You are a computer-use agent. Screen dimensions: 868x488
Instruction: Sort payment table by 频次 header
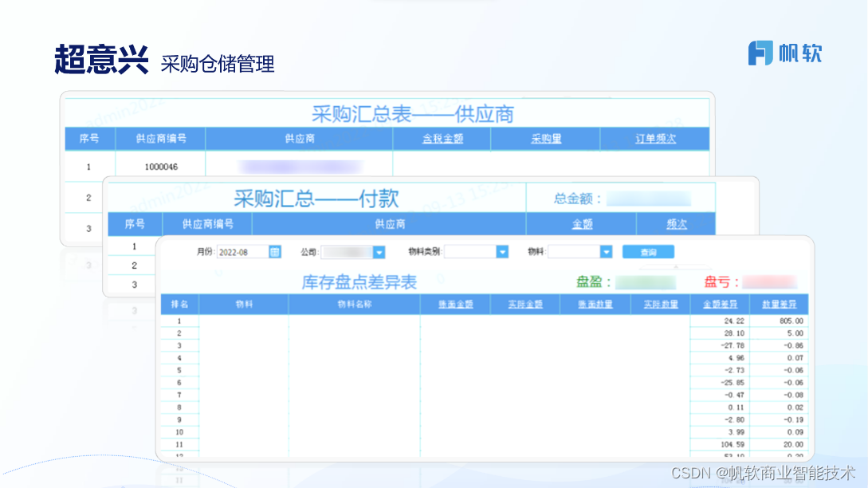click(677, 224)
